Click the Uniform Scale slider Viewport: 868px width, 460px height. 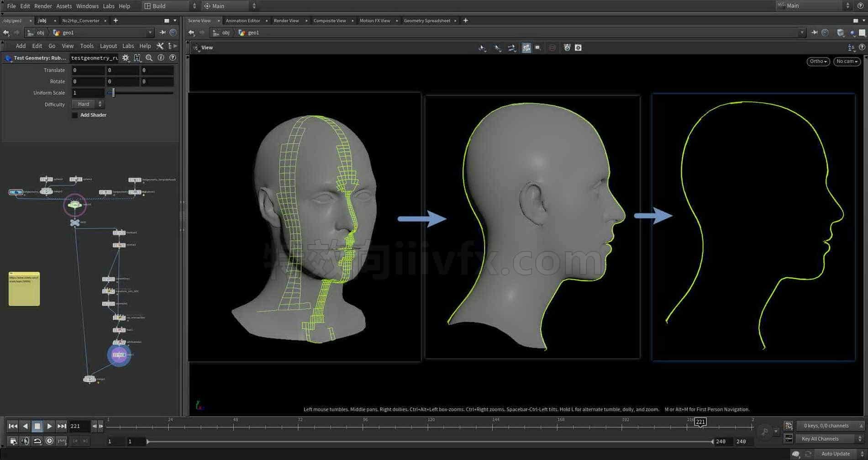pyautogui.click(x=140, y=93)
